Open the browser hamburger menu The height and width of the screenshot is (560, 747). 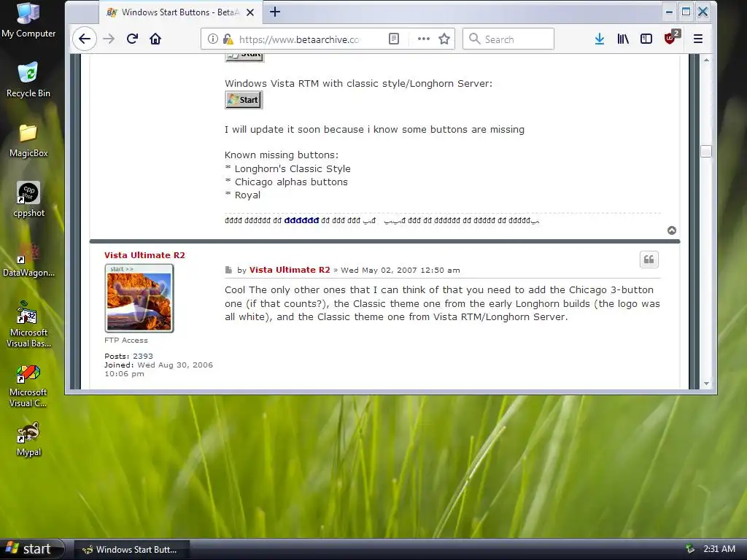coord(698,39)
